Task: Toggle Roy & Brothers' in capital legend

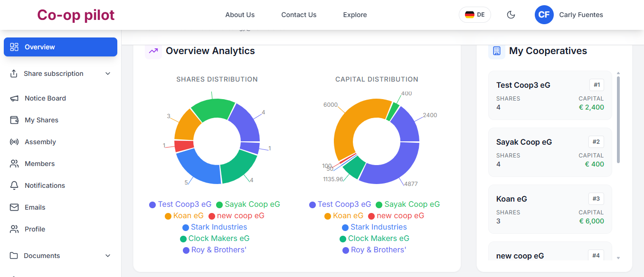Action: (x=374, y=250)
